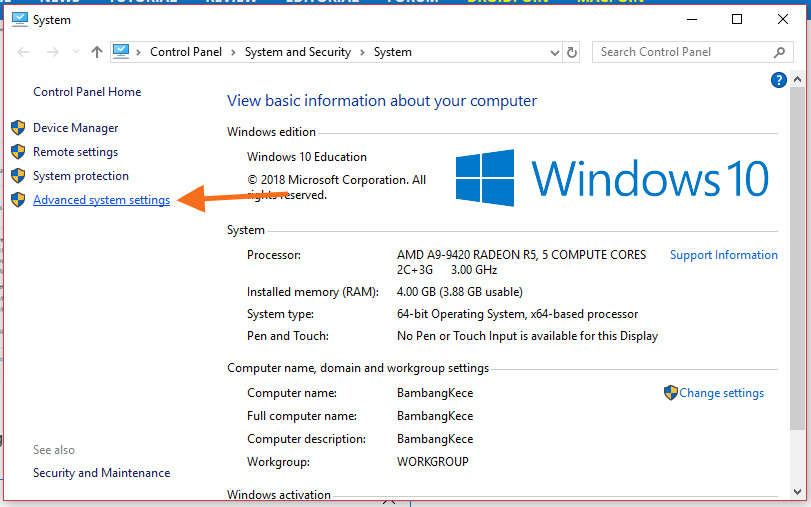811x507 pixels.
Task: Close the System window
Action: [x=783, y=20]
